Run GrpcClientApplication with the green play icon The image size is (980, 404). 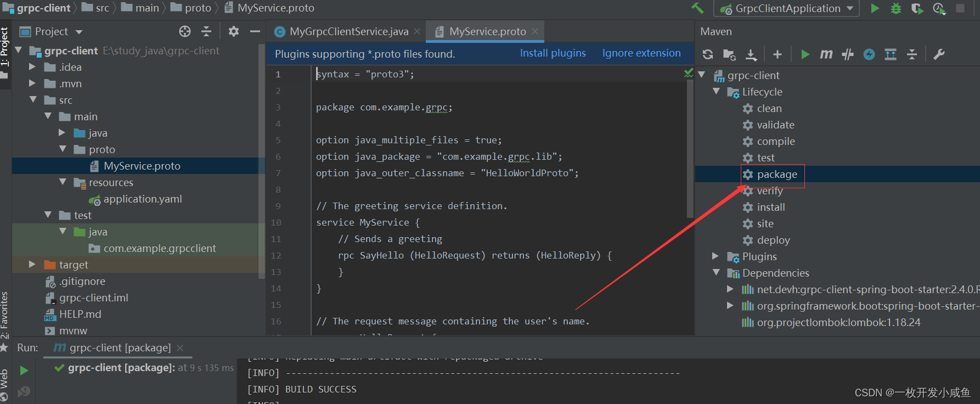click(875, 8)
